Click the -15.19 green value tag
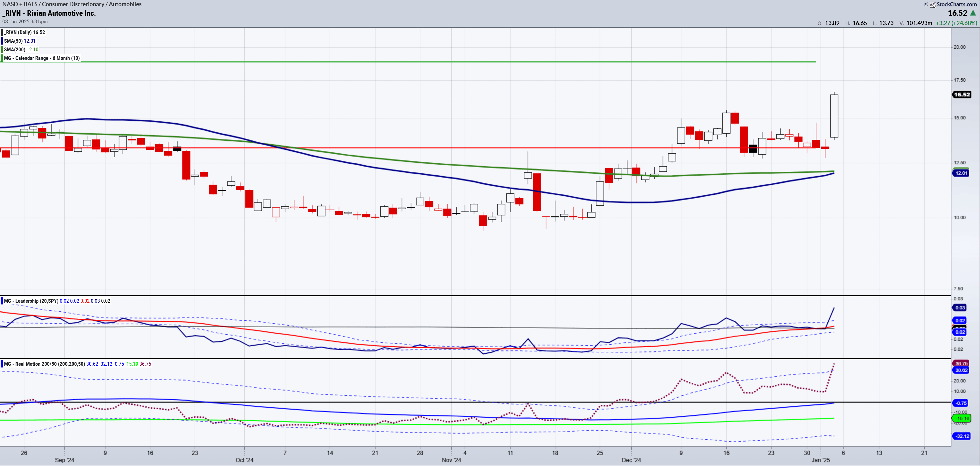The height and width of the screenshot is (466, 980). coord(961,418)
